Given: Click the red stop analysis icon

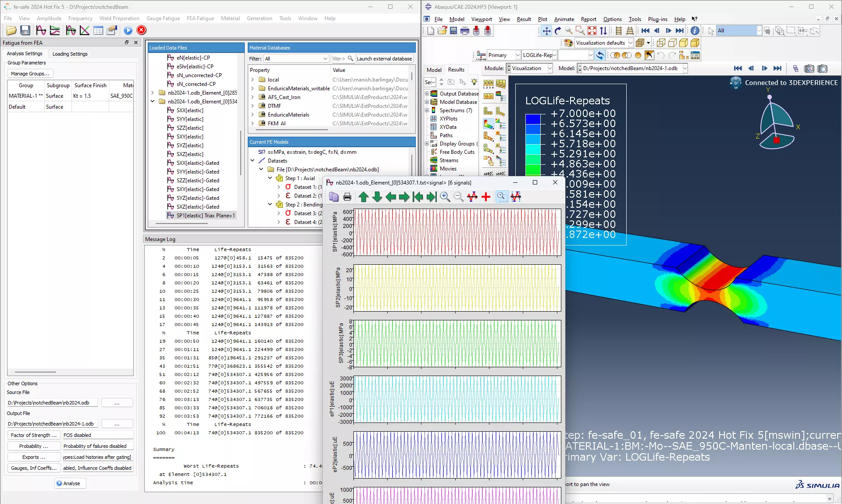Looking at the screenshot, I should point(141,30).
